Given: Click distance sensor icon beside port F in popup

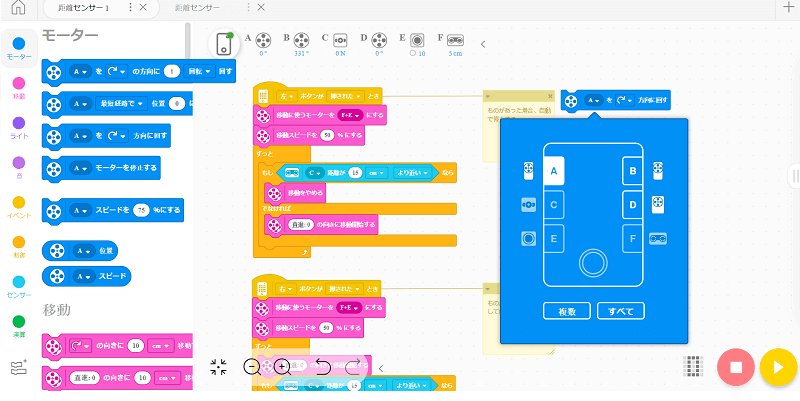Looking at the screenshot, I should pos(658,238).
